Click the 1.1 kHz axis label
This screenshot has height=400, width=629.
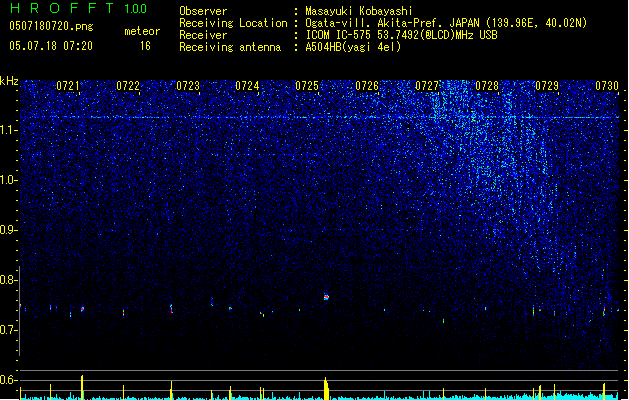[8, 130]
